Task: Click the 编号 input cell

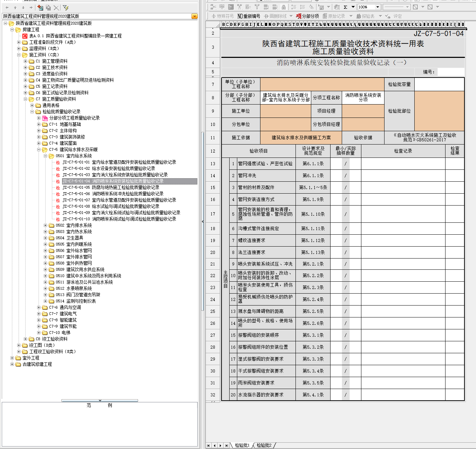Action: [x=451, y=72]
